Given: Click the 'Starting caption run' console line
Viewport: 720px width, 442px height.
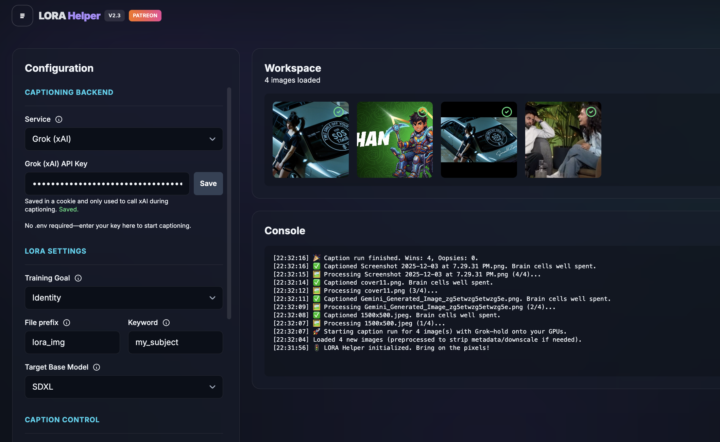Looking at the screenshot, I should click(420, 332).
